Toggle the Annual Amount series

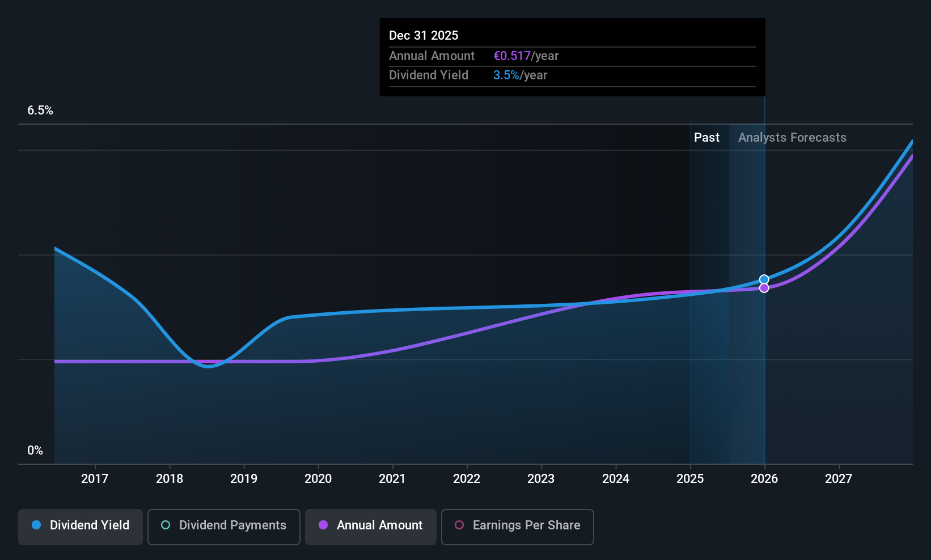371,527
